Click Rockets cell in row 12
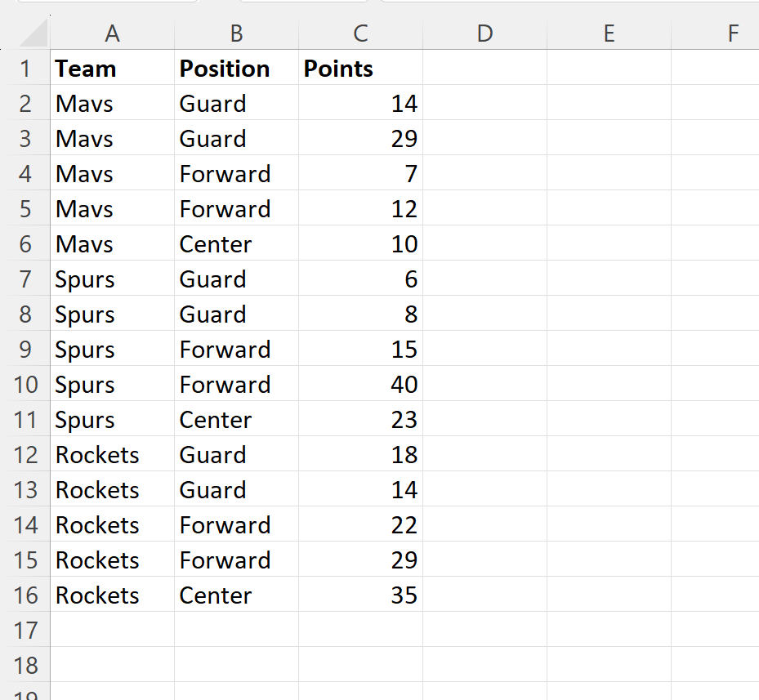Image resolution: width=759 pixels, height=700 pixels. click(x=112, y=455)
